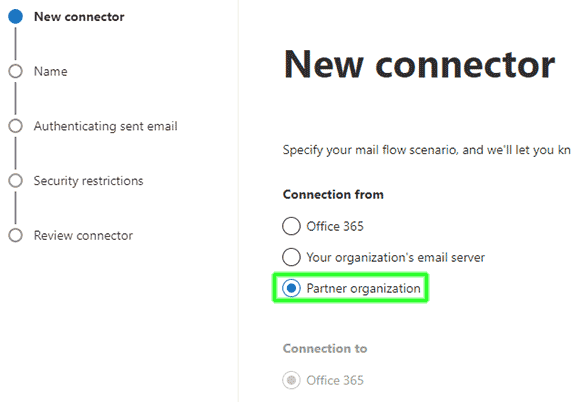
Task: Open the Security restrictions step label
Action: (88, 181)
